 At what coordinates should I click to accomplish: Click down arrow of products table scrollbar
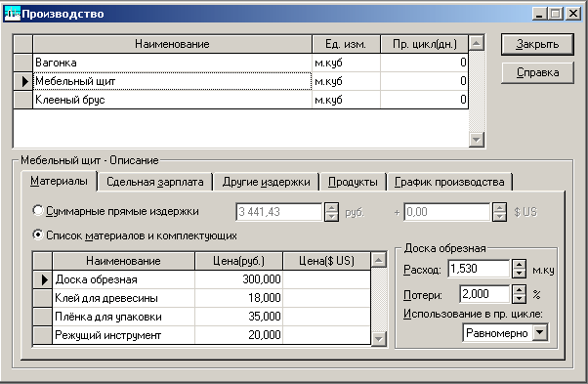point(477,140)
